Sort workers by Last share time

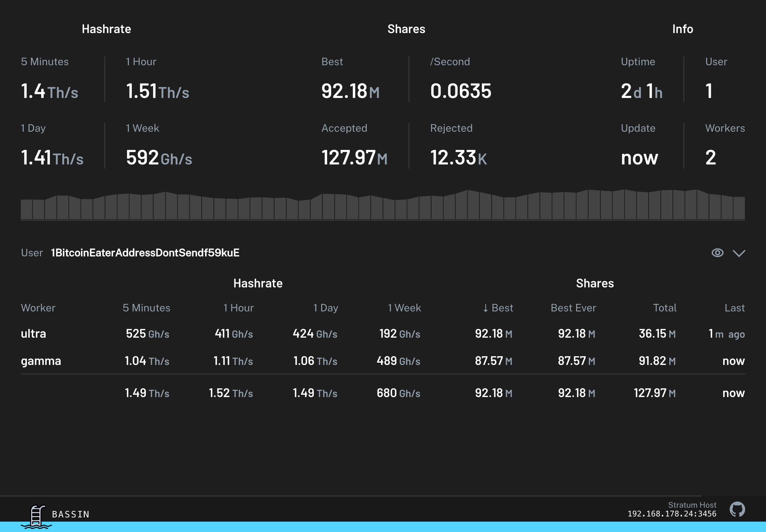734,308
